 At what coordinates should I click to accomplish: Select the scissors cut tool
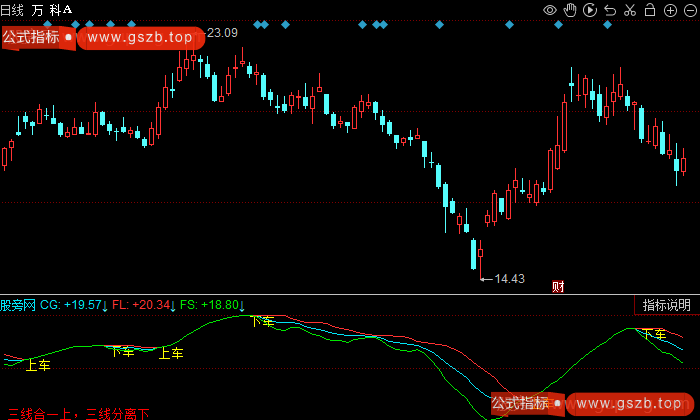point(628,10)
